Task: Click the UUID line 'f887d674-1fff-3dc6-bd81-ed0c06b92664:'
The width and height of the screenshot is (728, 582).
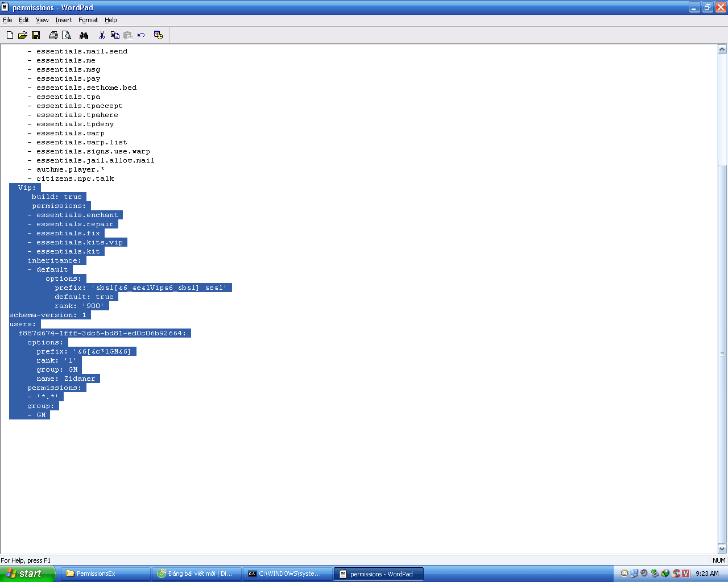Action: (102, 333)
